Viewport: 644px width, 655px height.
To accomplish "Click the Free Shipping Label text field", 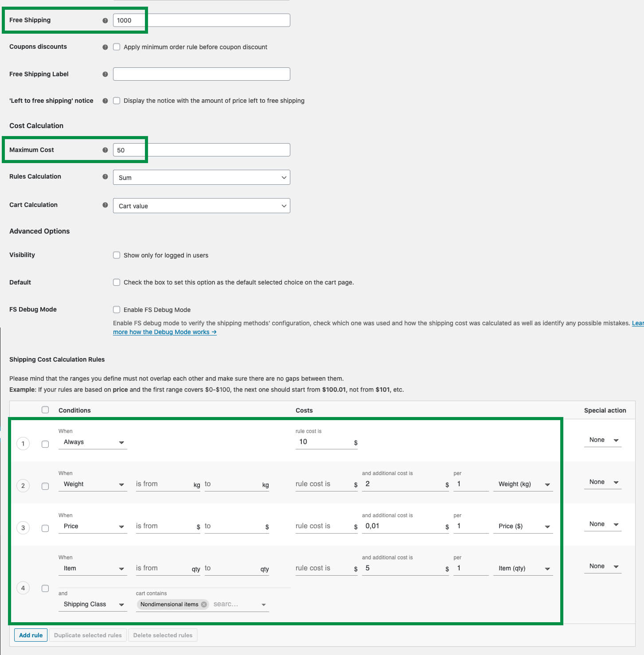I will (x=202, y=74).
